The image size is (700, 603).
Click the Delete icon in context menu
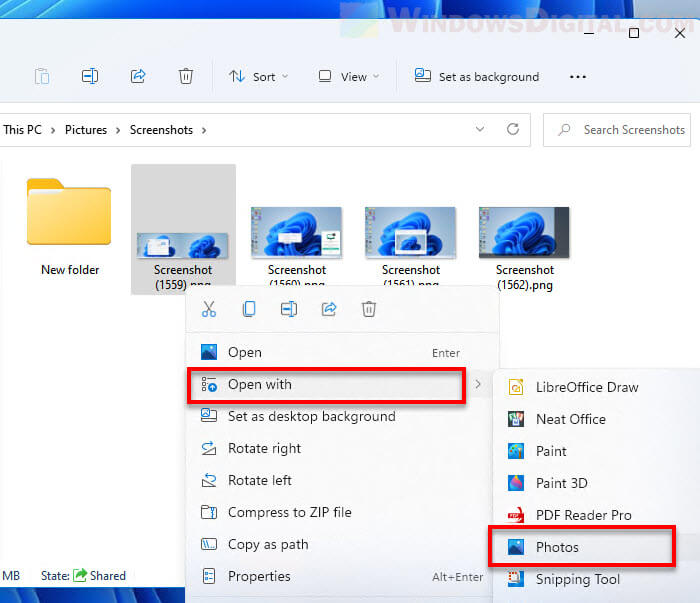369,309
